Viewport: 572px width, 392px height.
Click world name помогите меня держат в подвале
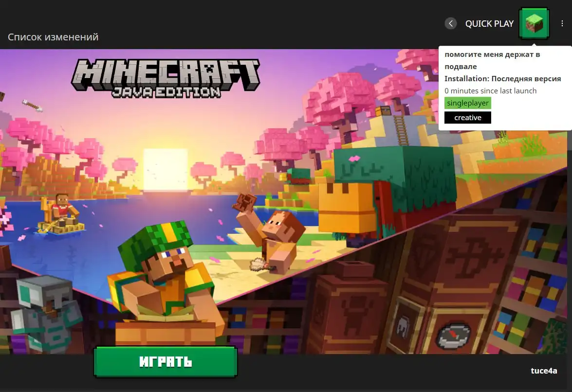pyautogui.click(x=492, y=60)
